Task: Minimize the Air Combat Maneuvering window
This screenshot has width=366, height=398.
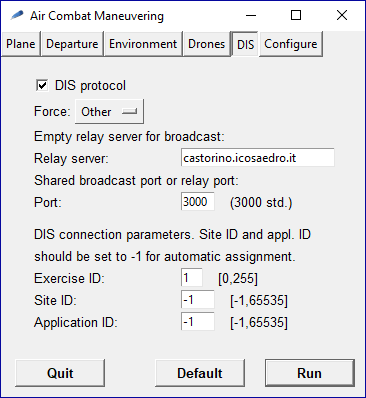Action: (x=251, y=15)
